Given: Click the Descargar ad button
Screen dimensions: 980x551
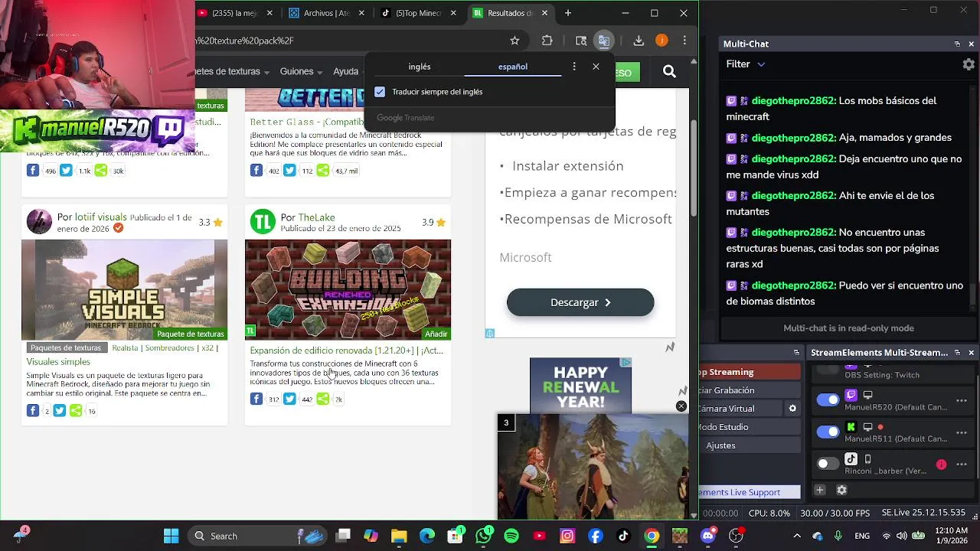Looking at the screenshot, I should pos(580,302).
